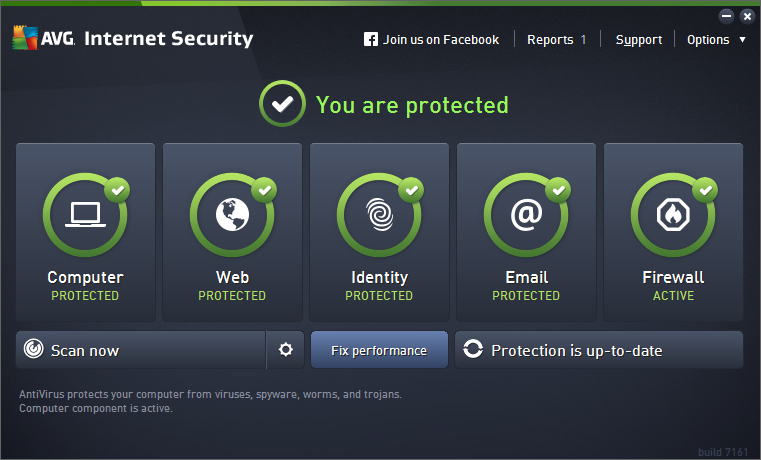Open the Reports menu item
This screenshot has width=761, height=460.
556,40
